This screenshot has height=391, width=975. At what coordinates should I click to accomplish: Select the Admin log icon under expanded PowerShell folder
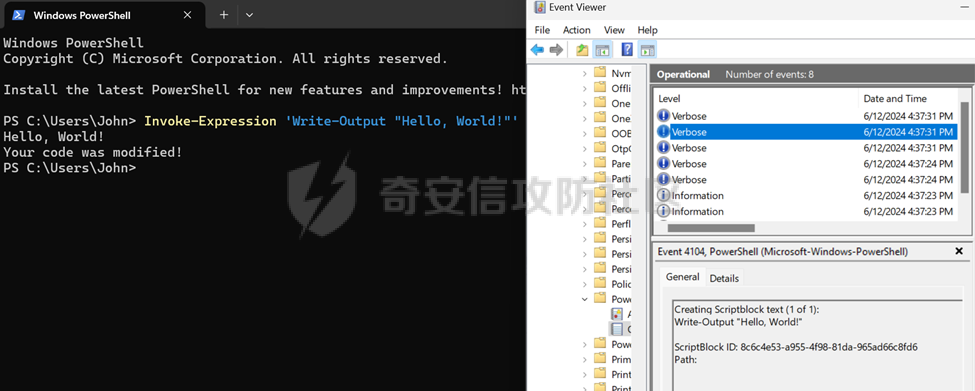(617, 314)
